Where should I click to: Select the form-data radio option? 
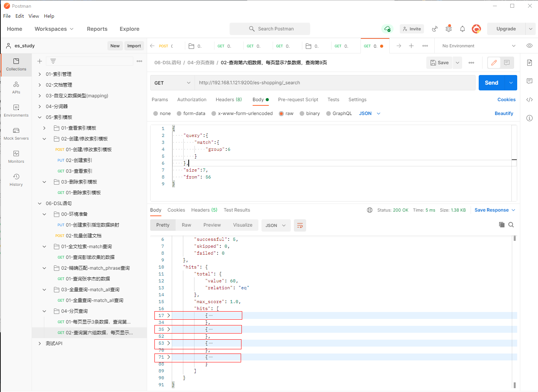pos(179,113)
